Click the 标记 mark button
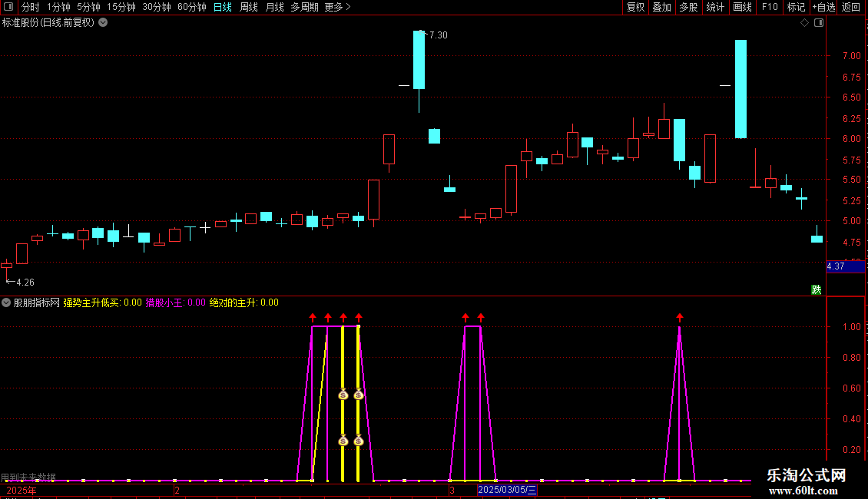 [x=796, y=7]
